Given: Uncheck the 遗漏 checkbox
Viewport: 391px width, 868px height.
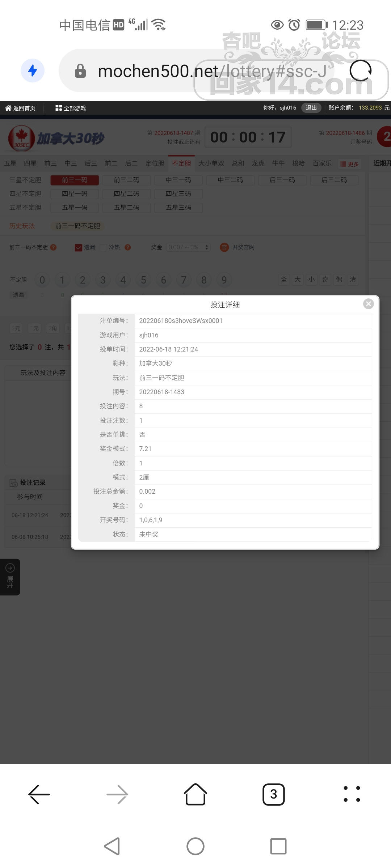Looking at the screenshot, I should 78,247.
